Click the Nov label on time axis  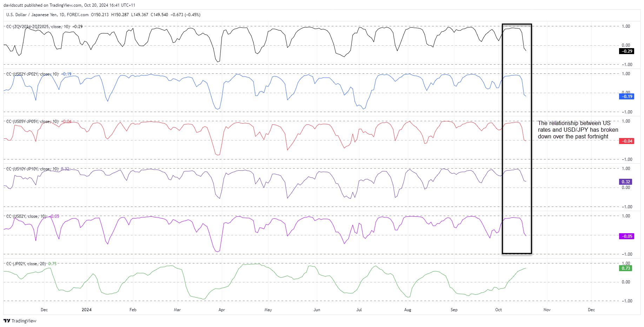(x=547, y=310)
